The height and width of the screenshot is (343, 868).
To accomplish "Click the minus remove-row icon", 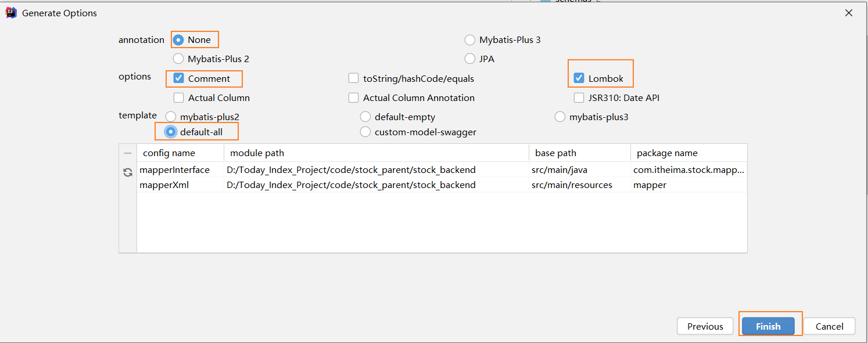I will click(128, 153).
